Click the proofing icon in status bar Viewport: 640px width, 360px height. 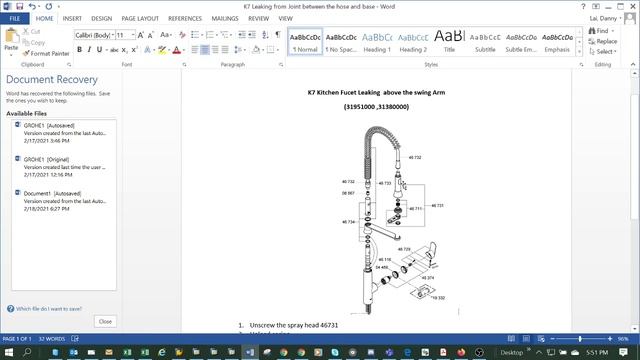pos(75,339)
